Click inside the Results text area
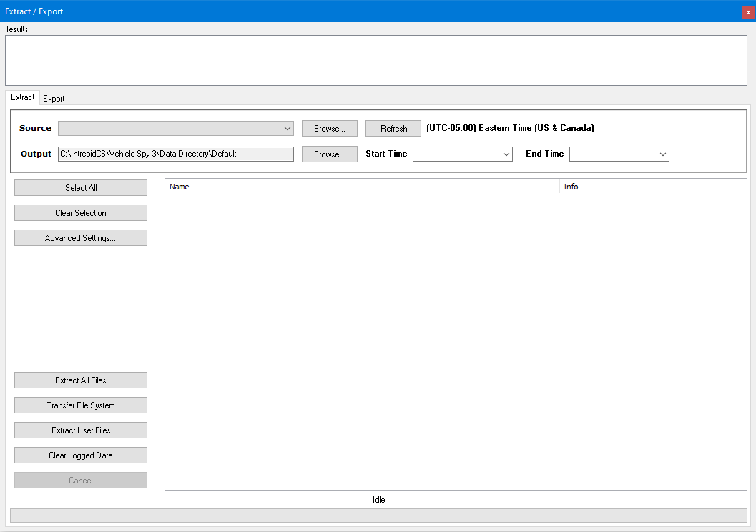Screen dimensions: 756x532 pos(376,60)
